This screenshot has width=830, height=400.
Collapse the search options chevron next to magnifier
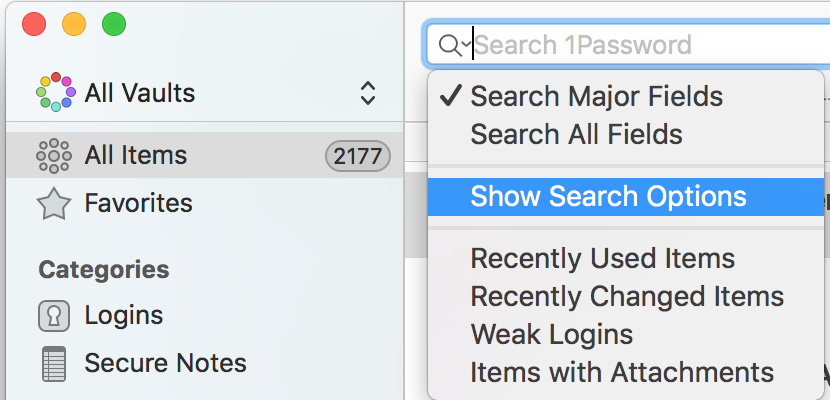pos(466,44)
